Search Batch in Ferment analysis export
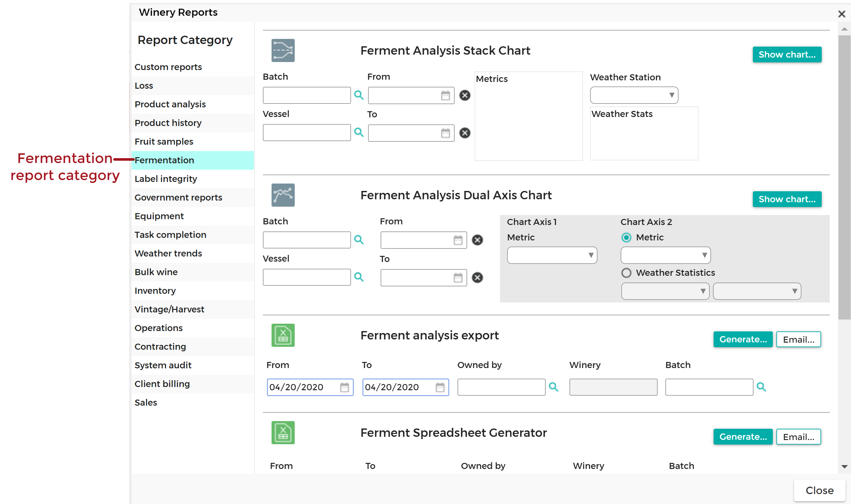 (x=761, y=387)
